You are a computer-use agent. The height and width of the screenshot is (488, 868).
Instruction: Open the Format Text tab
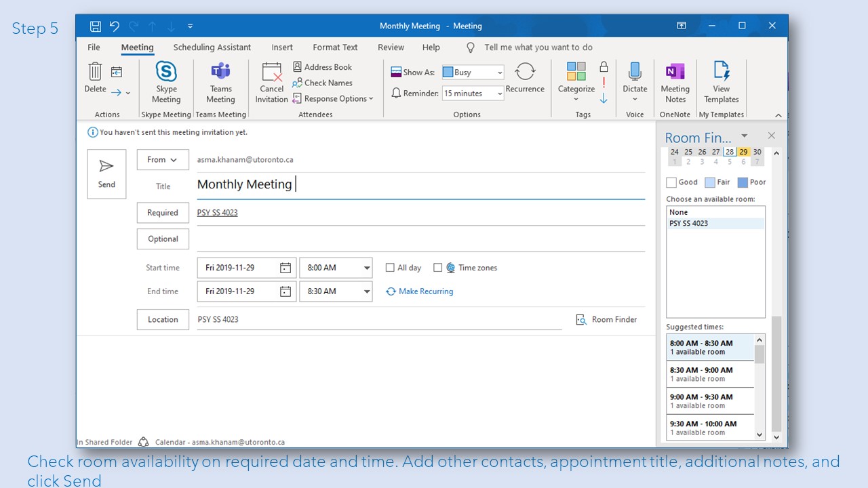click(x=335, y=47)
